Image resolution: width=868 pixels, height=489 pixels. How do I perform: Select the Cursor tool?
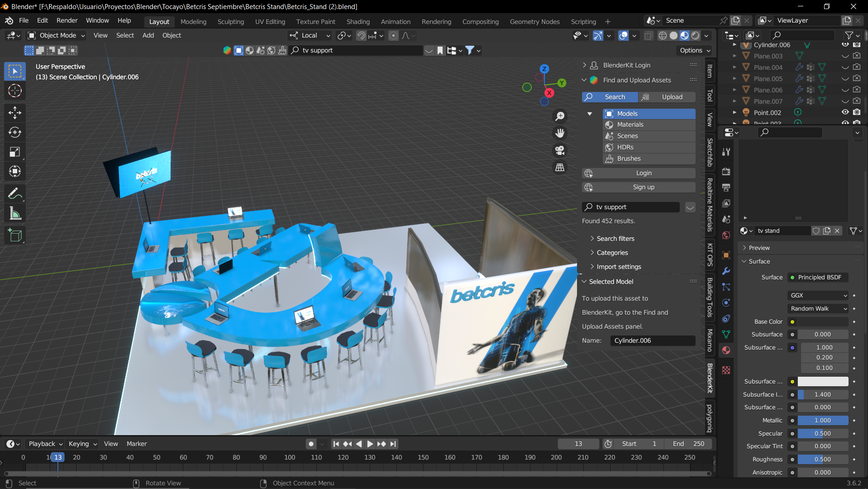15,91
